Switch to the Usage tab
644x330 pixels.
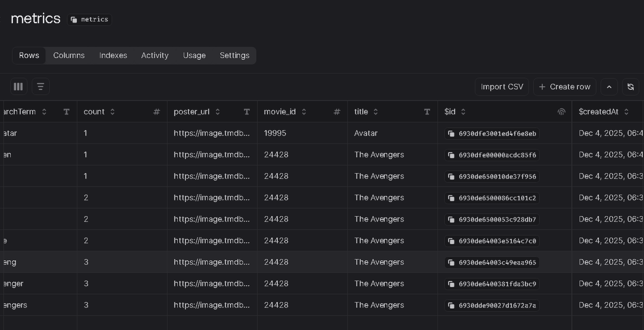(x=194, y=55)
